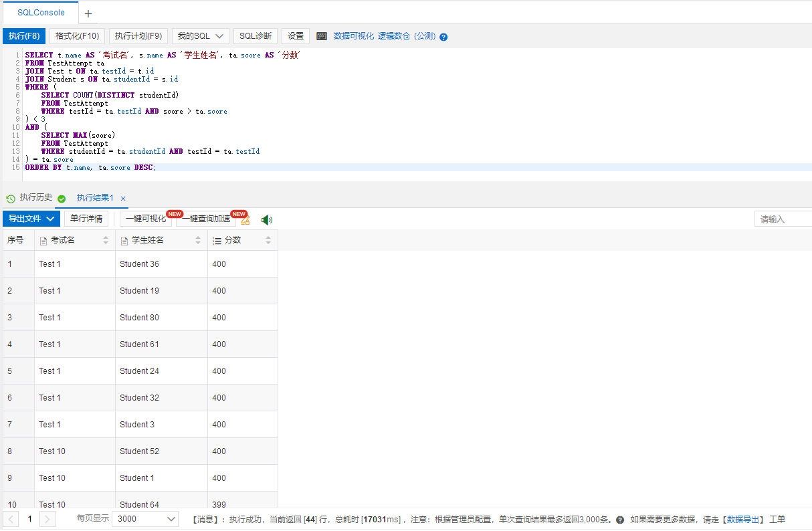This screenshot has height=531, width=812.
Task: Open the 每页显示 3000 rows dropdown
Action: (x=145, y=519)
